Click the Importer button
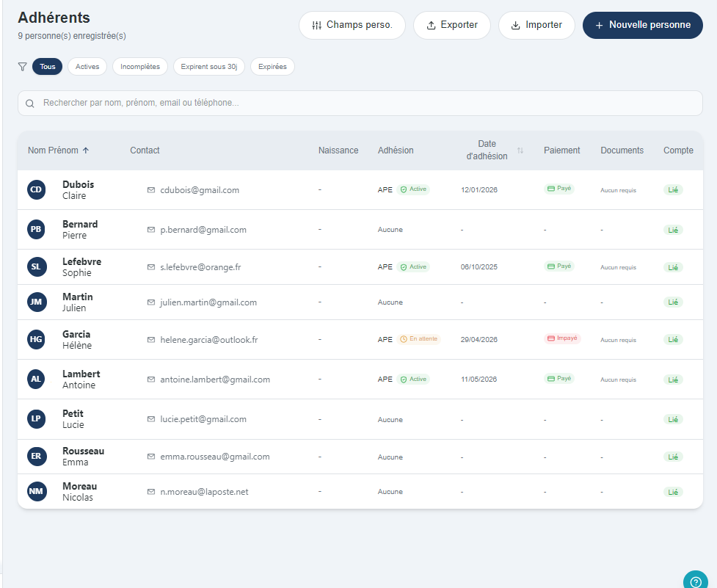 click(536, 25)
